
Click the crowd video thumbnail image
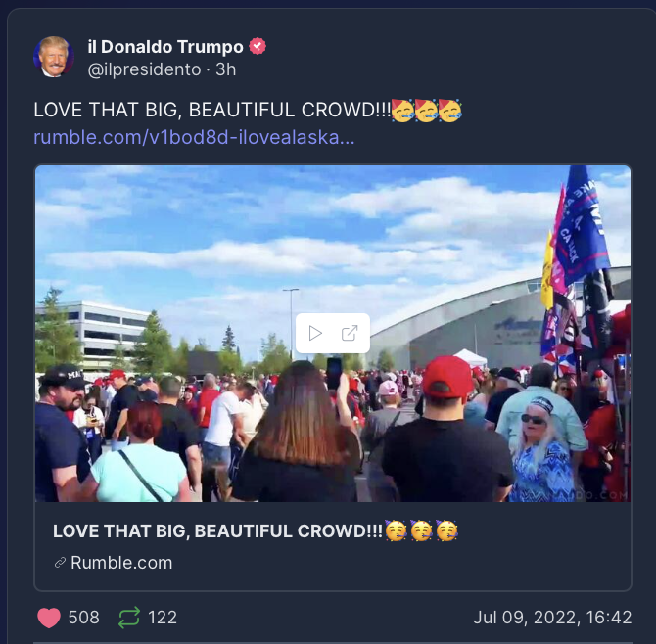pyautogui.click(x=333, y=334)
